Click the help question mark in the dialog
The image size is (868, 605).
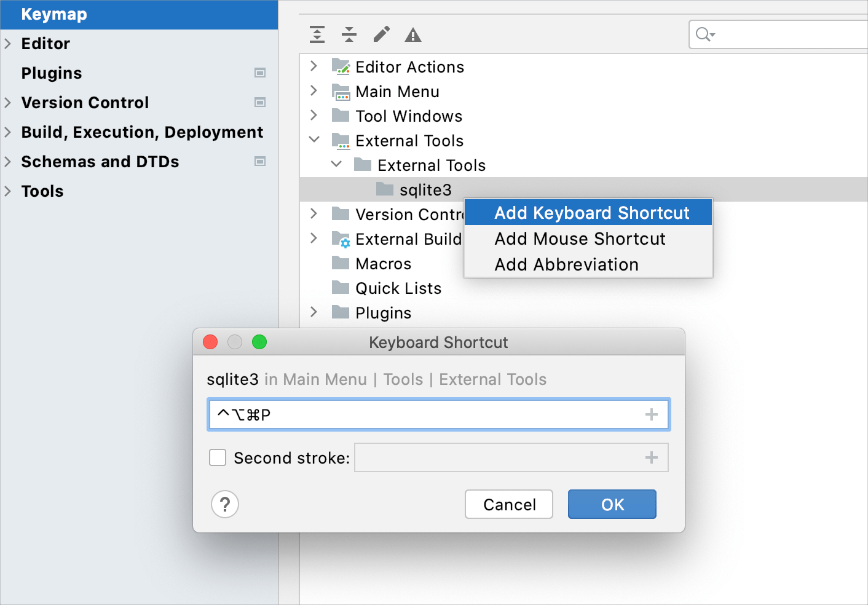[x=225, y=504]
